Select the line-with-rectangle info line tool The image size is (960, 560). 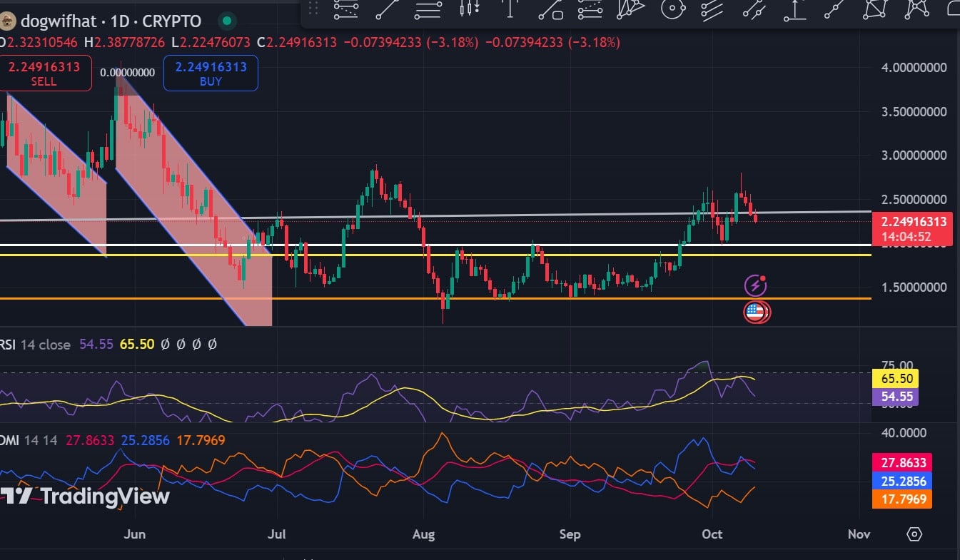[550, 9]
